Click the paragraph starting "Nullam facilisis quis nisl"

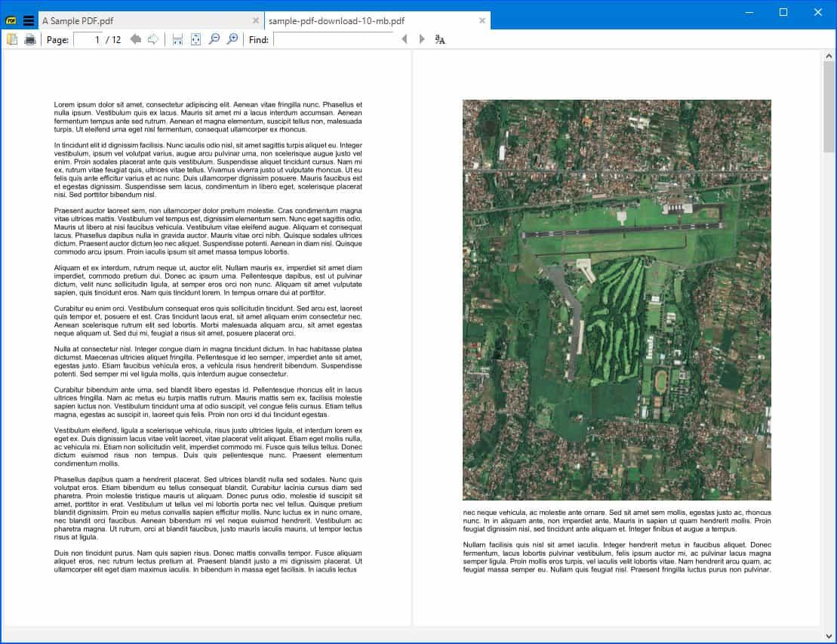click(x=617, y=557)
